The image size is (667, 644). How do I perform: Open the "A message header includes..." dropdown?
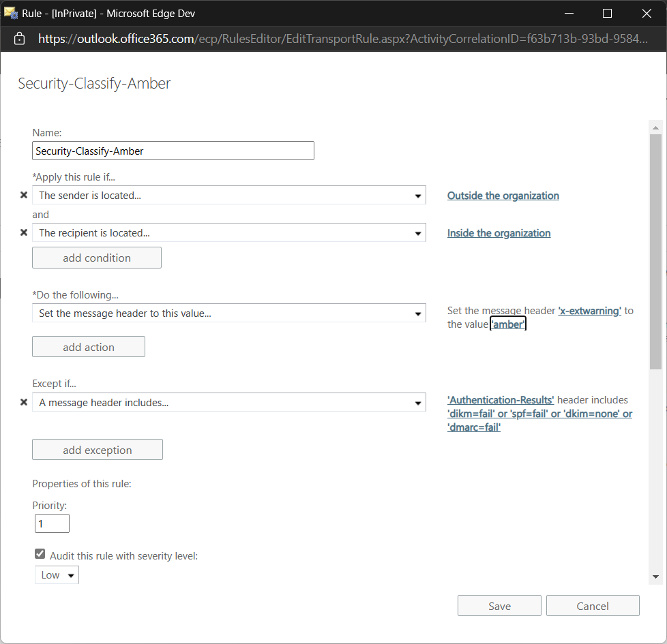tap(418, 402)
